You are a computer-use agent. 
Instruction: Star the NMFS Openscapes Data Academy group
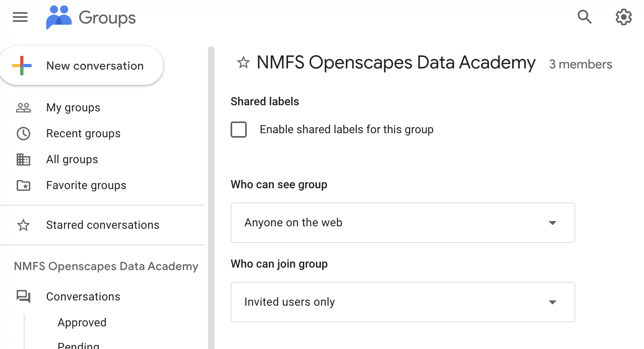(x=243, y=63)
